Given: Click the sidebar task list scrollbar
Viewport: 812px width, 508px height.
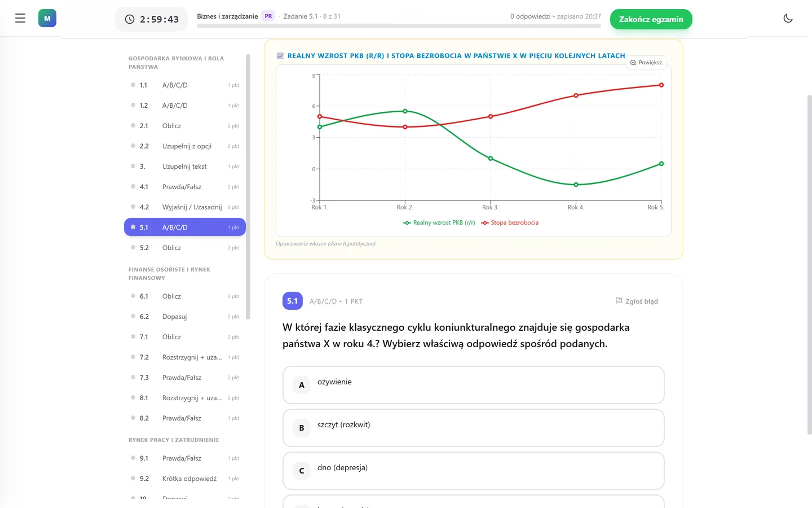Looking at the screenshot, I should (248, 186).
